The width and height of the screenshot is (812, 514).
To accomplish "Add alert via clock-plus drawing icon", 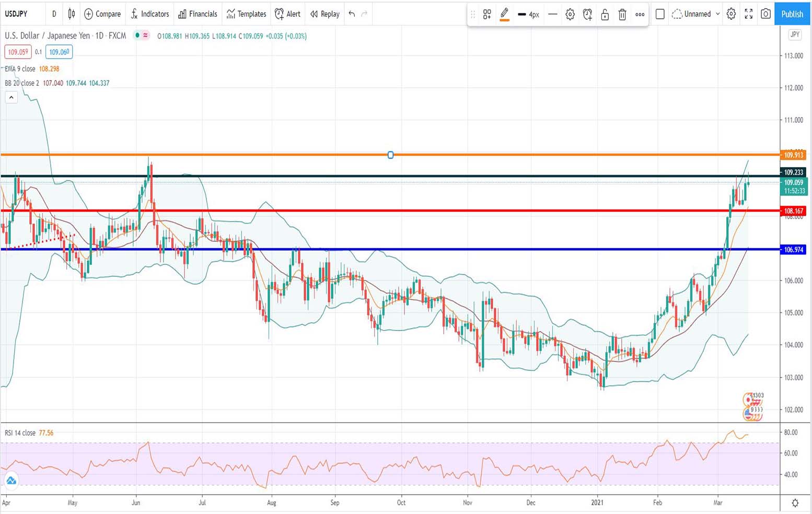I will coord(587,14).
